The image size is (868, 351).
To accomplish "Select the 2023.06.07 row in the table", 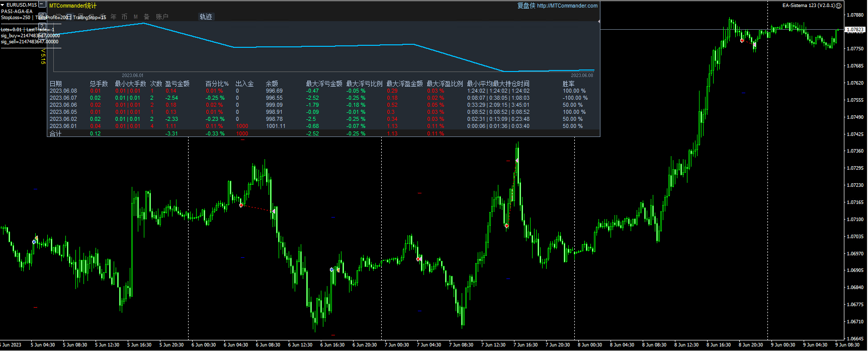I will 63,98.
